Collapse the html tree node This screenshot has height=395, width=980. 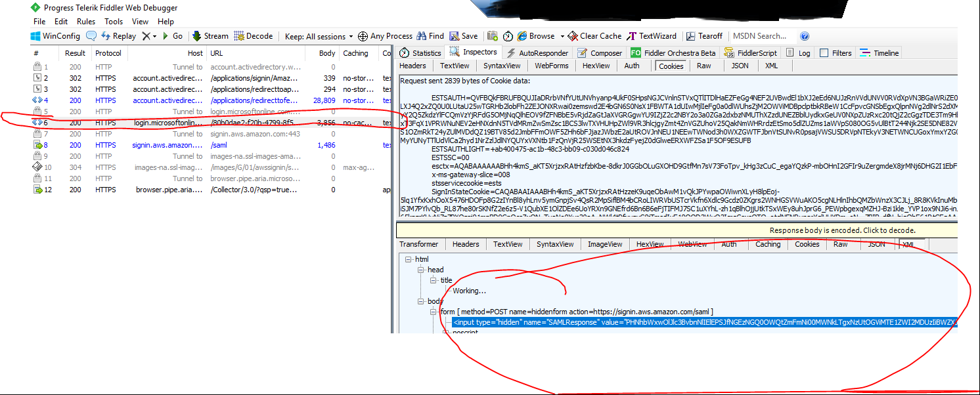click(x=409, y=259)
